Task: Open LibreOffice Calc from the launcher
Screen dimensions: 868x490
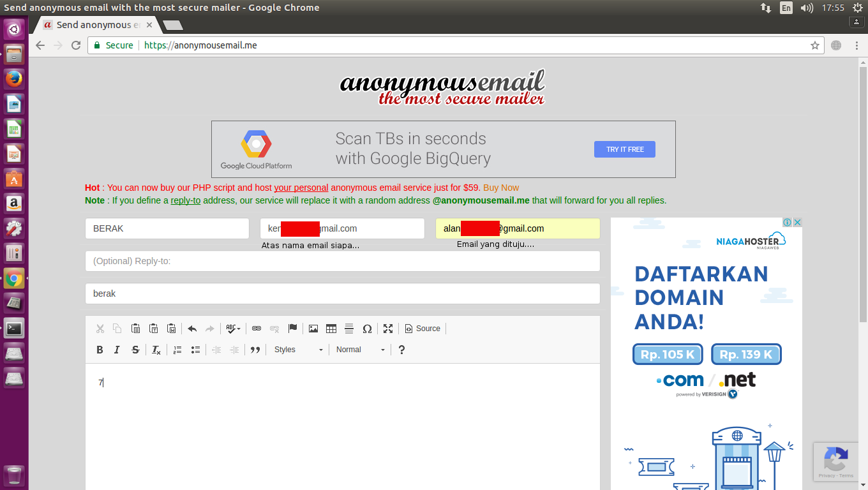Action: (x=14, y=128)
